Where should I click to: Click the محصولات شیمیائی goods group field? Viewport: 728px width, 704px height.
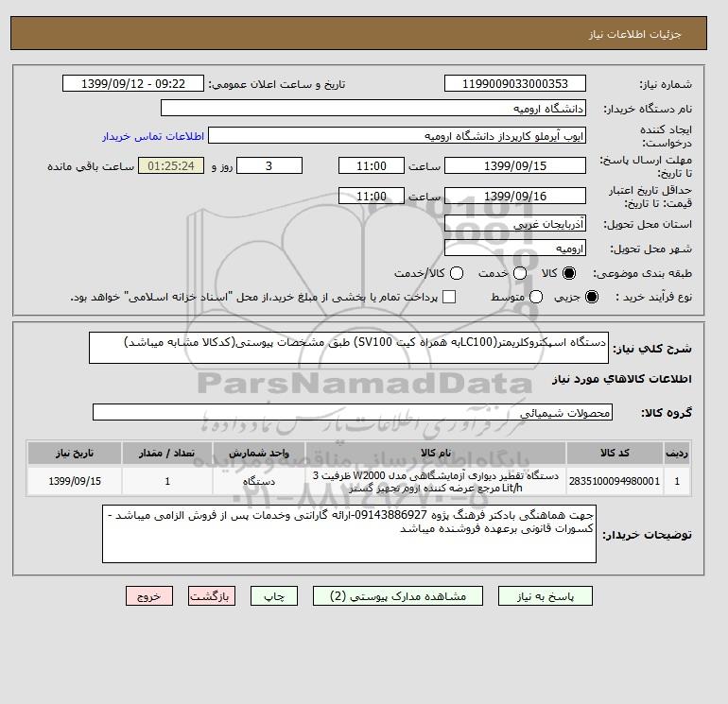click(x=353, y=412)
